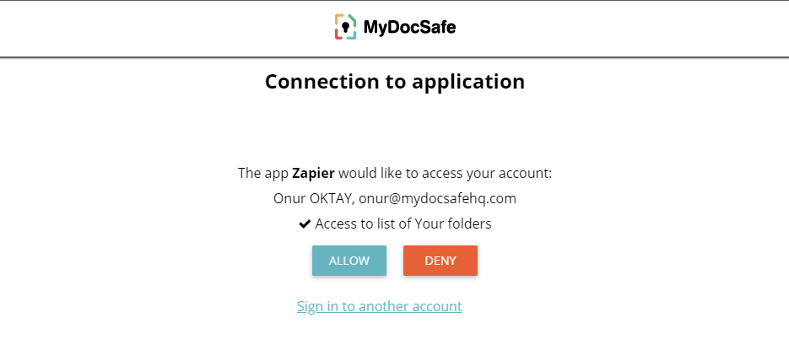Click the bold Zapier app name
The width and height of the screenshot is (789, 360).
coord(313,174)
